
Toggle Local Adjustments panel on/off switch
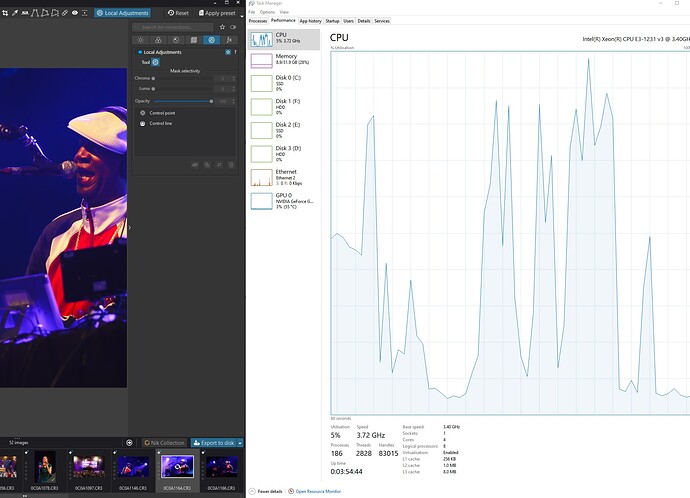pyautogui.click(x=140, y=52)
